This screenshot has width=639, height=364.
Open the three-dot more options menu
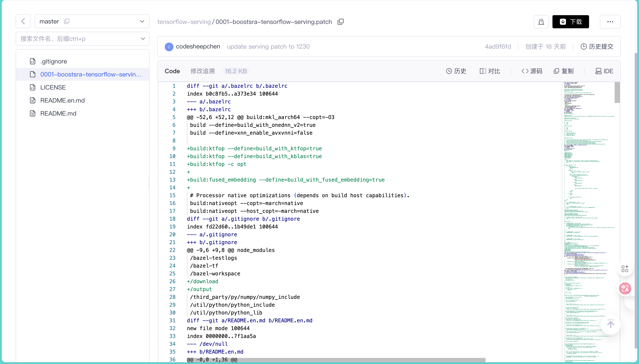coord(610,22)
